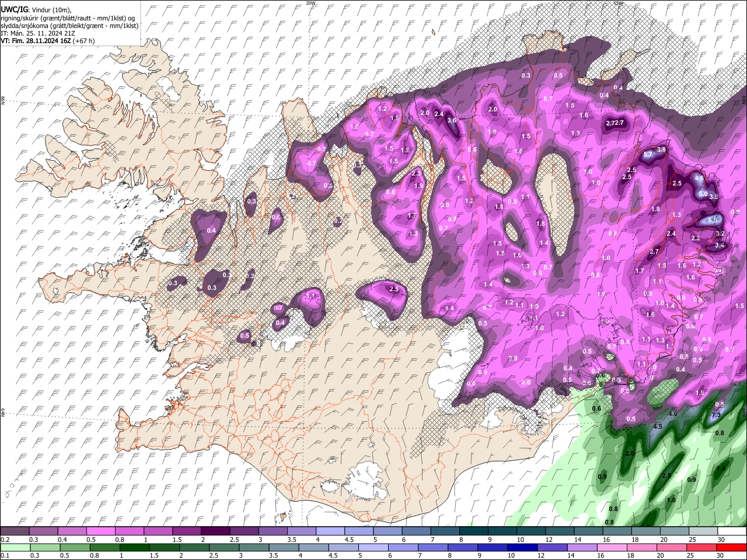The image size is (747, 560).
Task: Click the 'rigning/skúrir' legend description line
Action: click(x=68, y=18)
